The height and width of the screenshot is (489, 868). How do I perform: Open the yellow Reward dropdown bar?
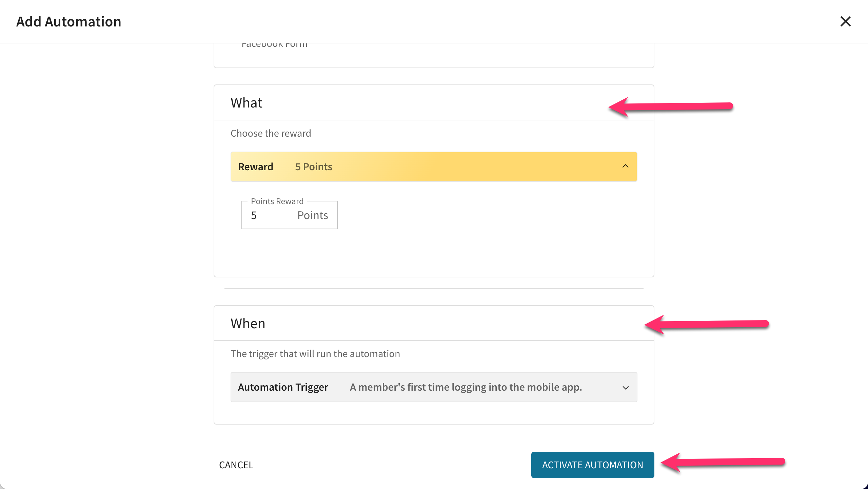(434, 167)
